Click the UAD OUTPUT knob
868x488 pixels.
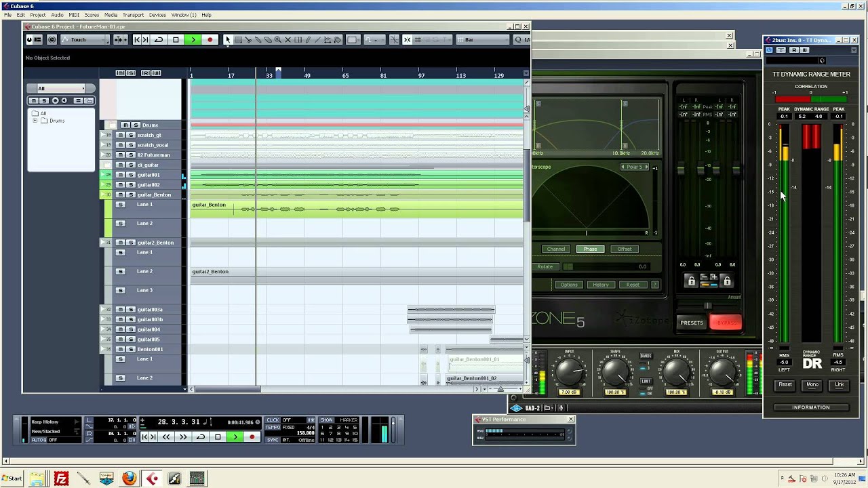pos(722,371)
